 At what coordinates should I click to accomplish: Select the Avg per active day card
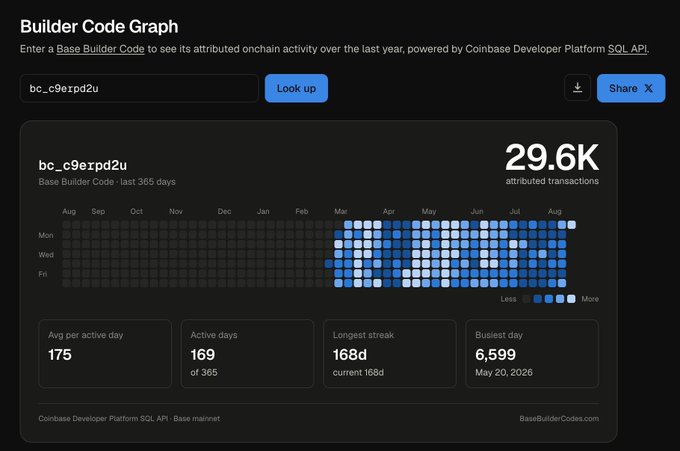(x=105, y=353)
